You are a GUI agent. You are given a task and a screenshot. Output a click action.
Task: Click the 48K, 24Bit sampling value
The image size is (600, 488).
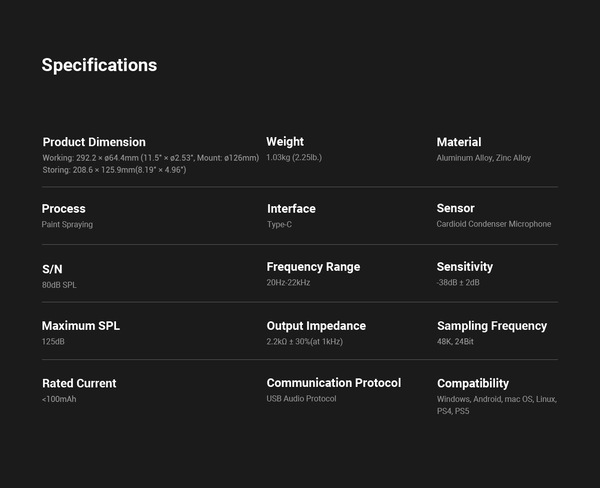pos(455,341)
